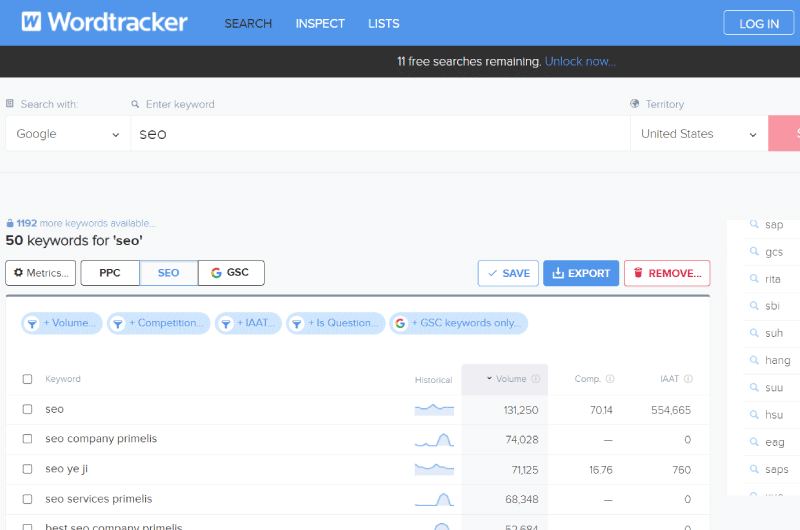The width and height of the screenshot is (800, 530).
Task: Select the keyword seo company primelis
Action: click(x=101, y=439)
